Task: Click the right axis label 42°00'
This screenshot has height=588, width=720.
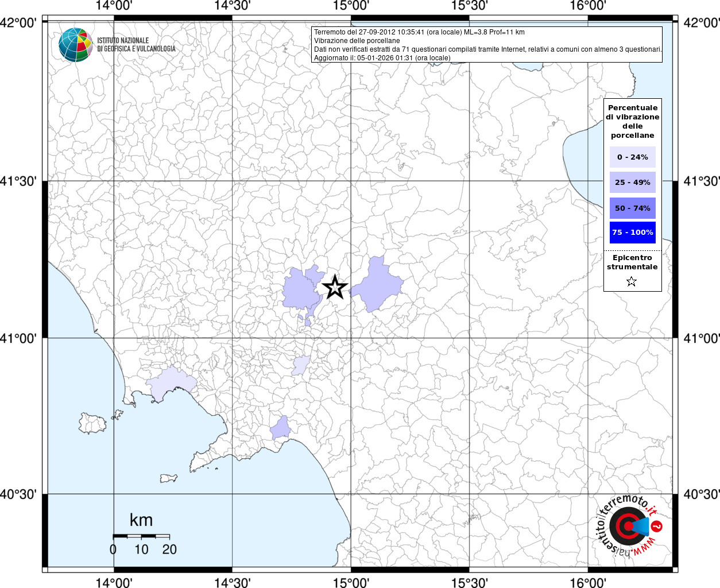Action: pyautogui.click(x=701, y=23)
